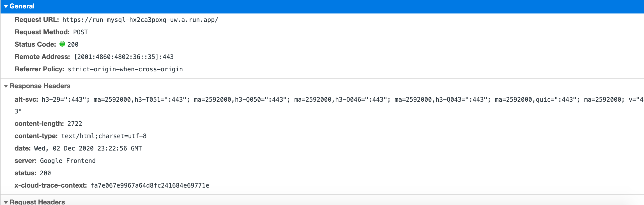The image size is (644, 205).
Task: Click the content-length header name
Action: tap(39, 124)
